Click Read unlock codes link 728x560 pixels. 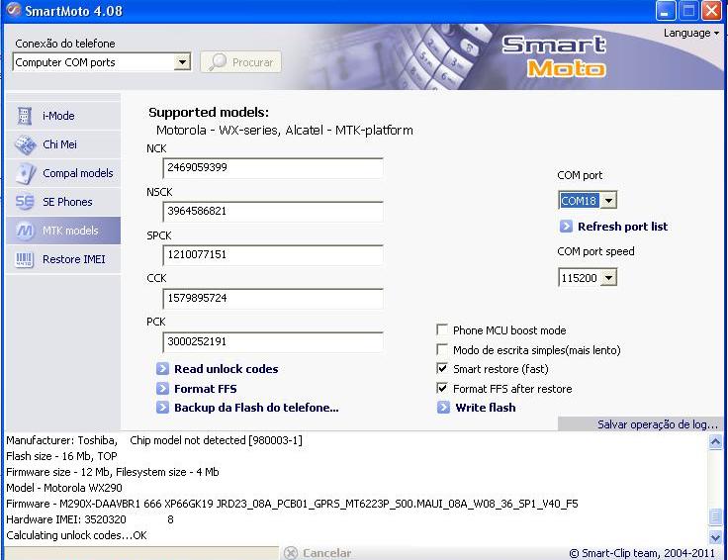[227, 369]
